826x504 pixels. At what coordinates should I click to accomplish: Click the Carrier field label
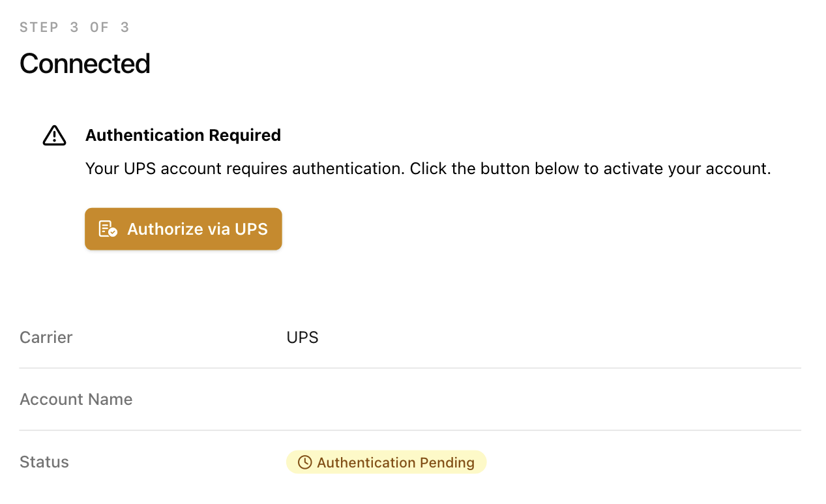[46, 337]
